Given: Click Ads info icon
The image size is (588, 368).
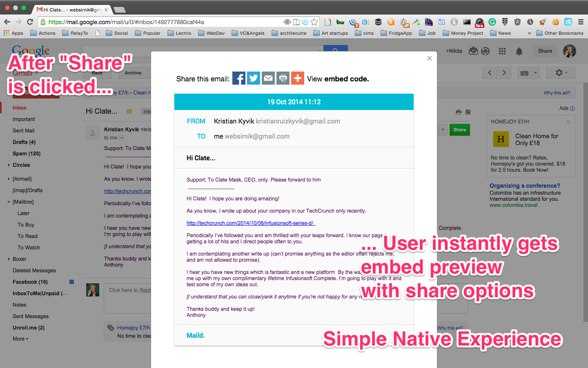Looking at the screenshot, I should [572, 108].
